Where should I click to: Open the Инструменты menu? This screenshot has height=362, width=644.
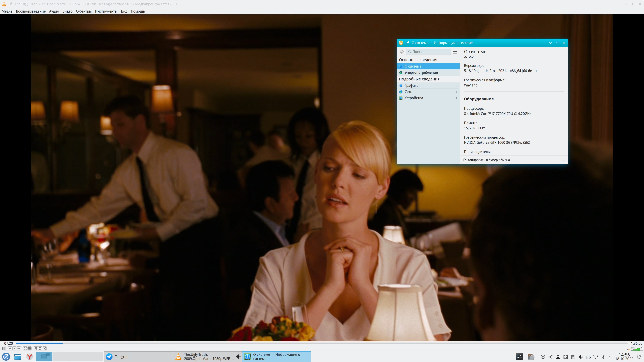[106, 11]
